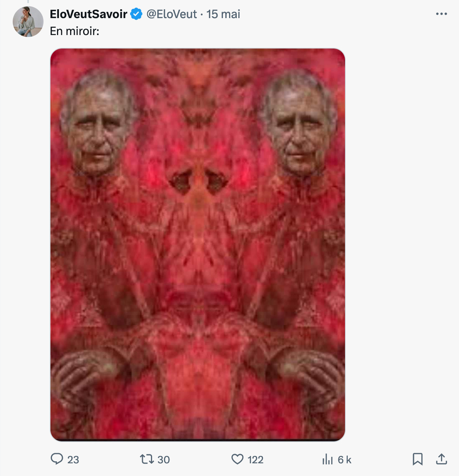Click the reply count 23
This screenshot has height=476, width=459.
click(73, 459)
